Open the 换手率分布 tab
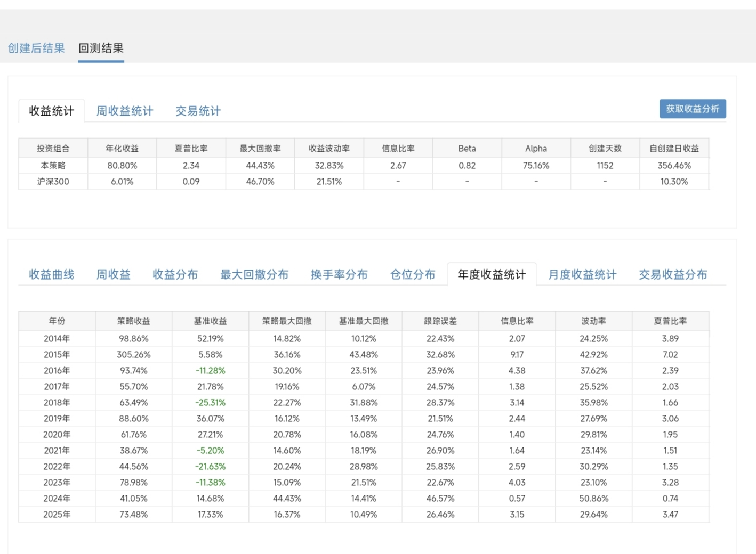756x554 pixels. pyautogui.click(x=339, y=274)
